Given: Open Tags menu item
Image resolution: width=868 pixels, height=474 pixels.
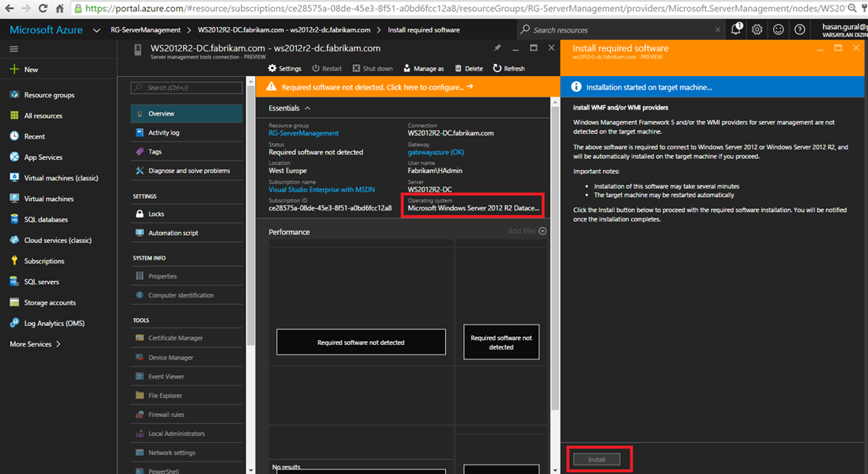Looking at the screenshot, I should 187,152.
